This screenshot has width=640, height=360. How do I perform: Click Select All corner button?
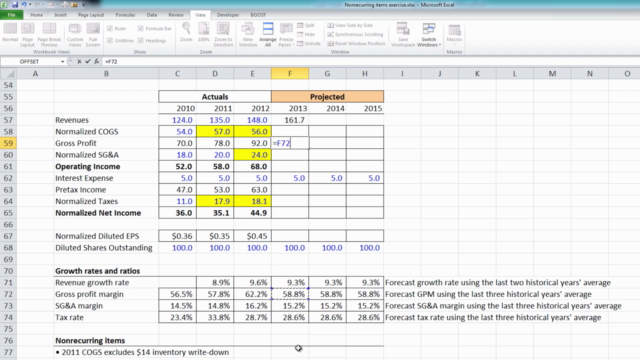tap(8, 73)
